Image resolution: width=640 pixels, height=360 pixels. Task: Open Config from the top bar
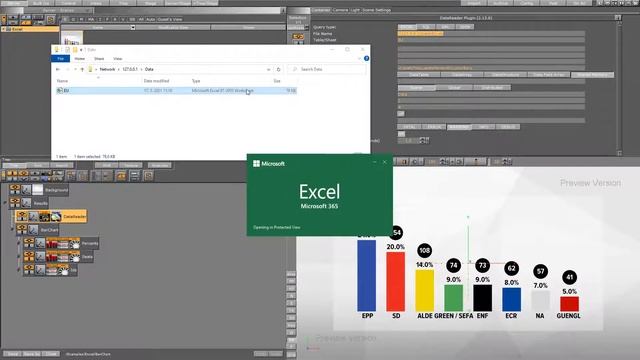point(527,3)
